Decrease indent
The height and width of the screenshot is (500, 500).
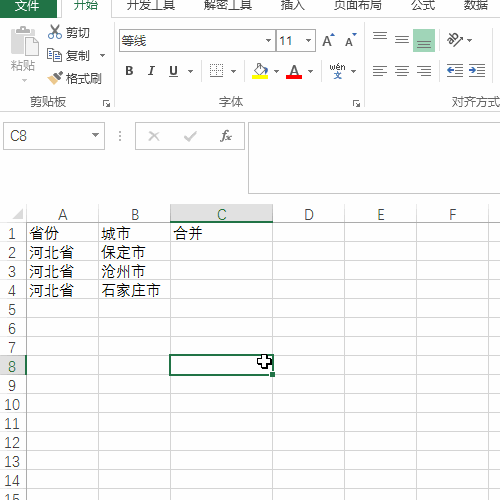pyautogui.click(x=455, y=71)
